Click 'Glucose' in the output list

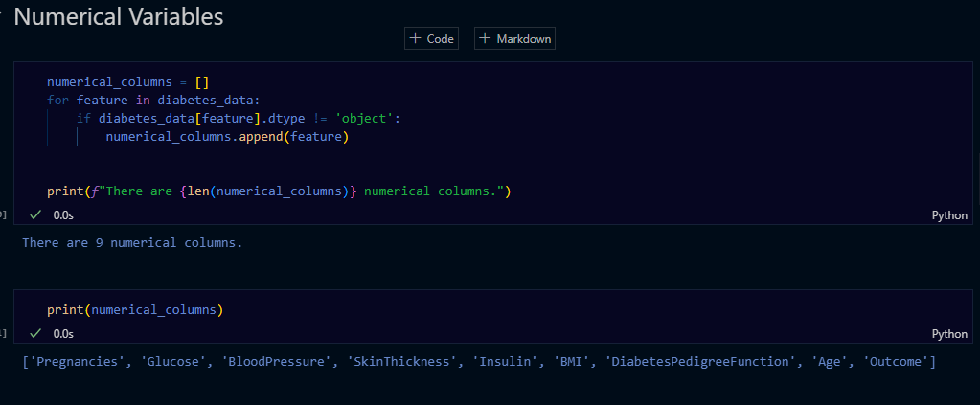tap(175, 361)
